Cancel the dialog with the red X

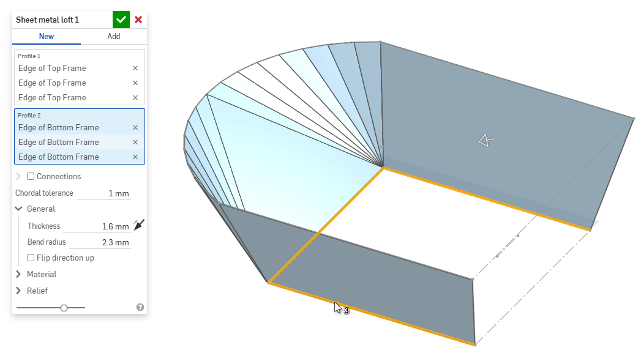coord(138,20)
